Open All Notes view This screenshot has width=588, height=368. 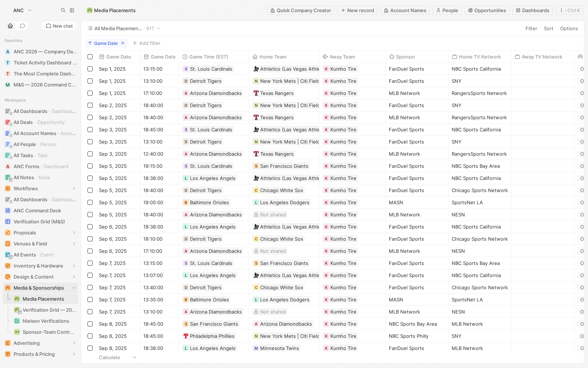pyautogui.click(x=41, y=177)
